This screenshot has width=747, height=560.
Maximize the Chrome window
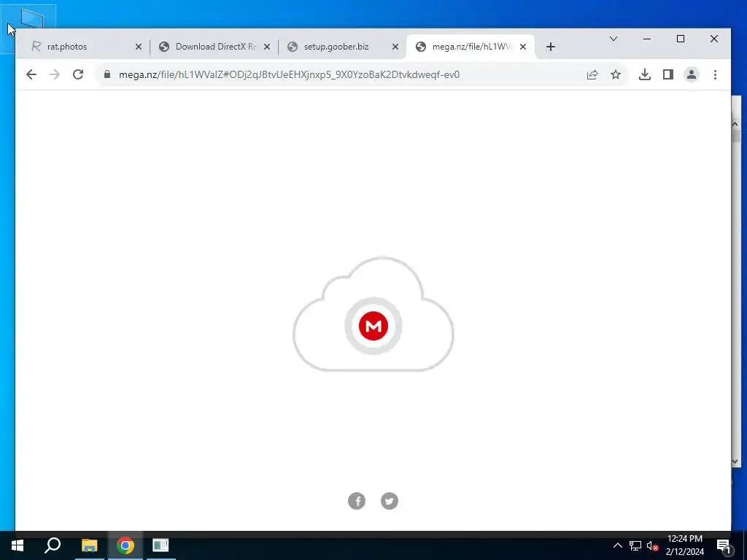[x=681, y=39]
